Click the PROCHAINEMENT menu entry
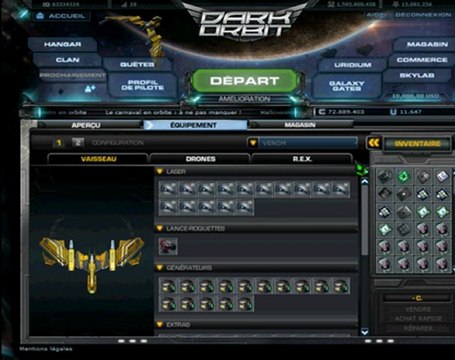455x360 pixels. pos(72,75)
